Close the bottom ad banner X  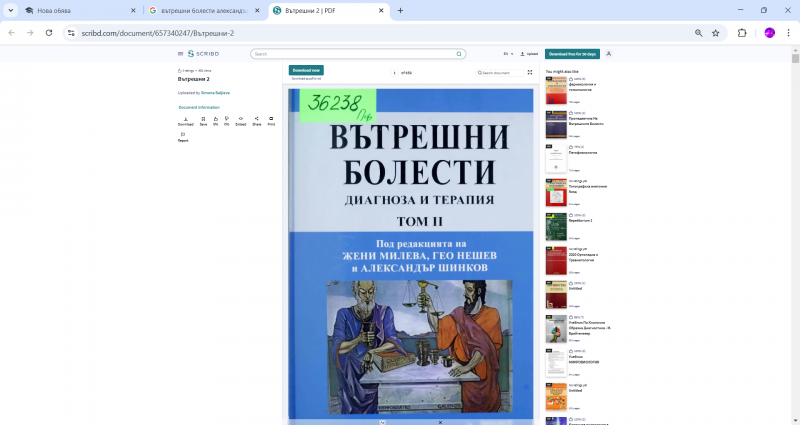tap(440, 422)
